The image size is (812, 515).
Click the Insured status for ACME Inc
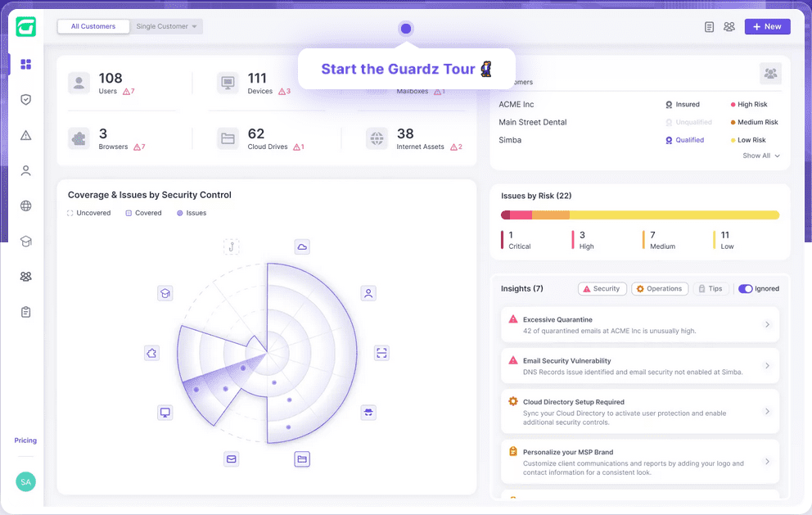683,104
